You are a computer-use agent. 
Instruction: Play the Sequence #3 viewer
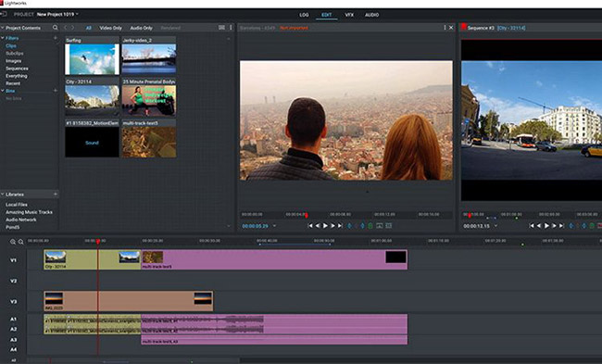tap(546, 226)
